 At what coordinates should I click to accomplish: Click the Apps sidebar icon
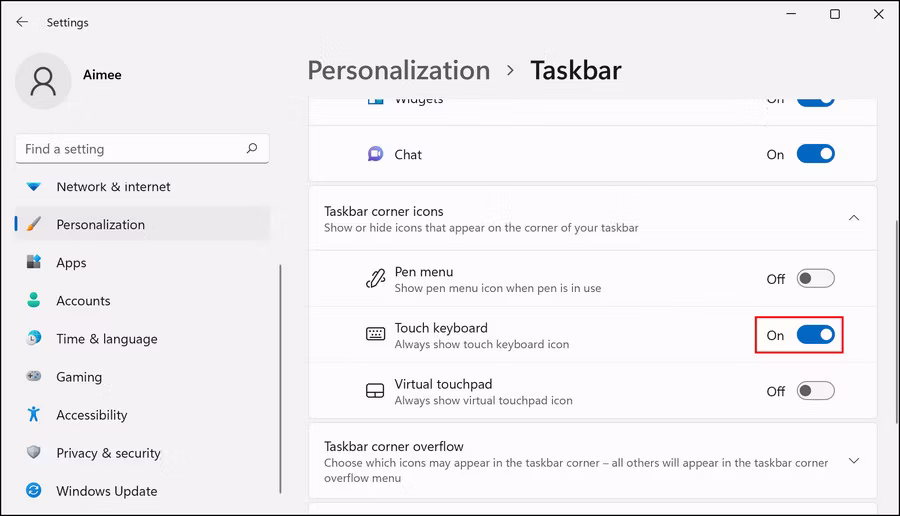34,262
